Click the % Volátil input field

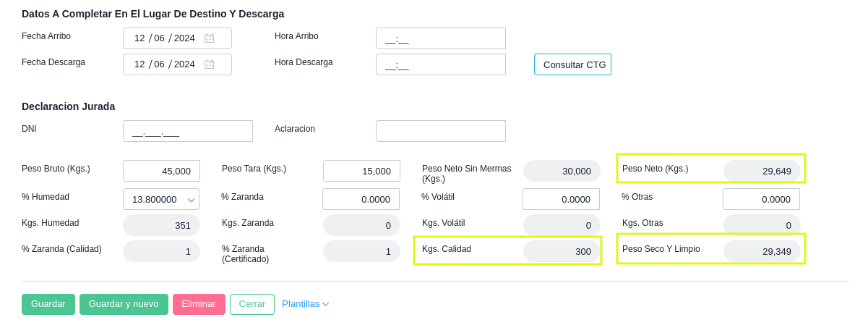click(x=561, y=199)
